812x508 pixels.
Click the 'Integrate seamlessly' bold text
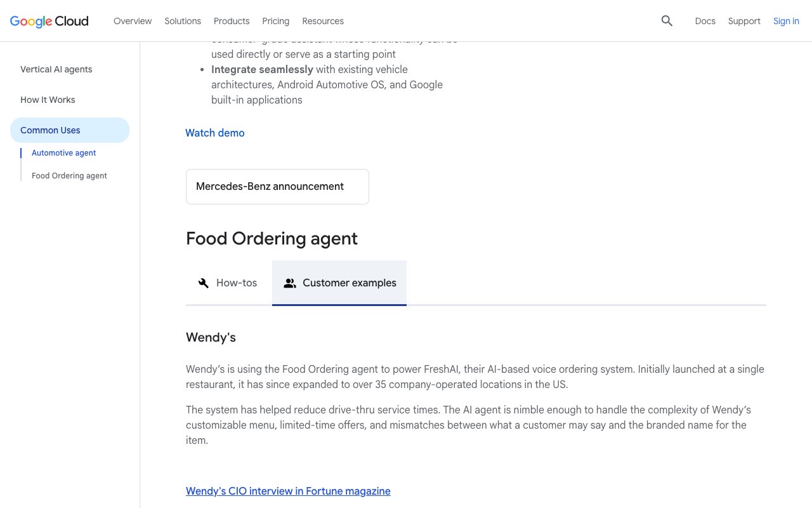click(x=262, y=69)
